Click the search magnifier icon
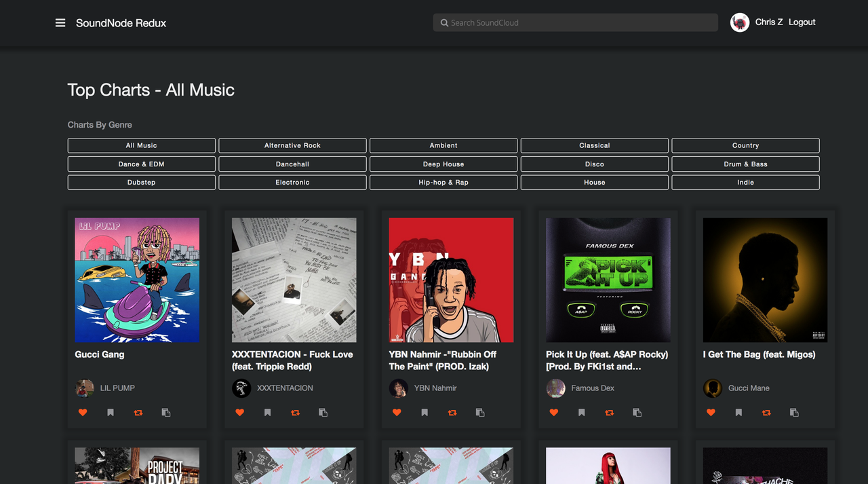Image resolution: width=868 pixels, height=484 pixels. [444, 23]
